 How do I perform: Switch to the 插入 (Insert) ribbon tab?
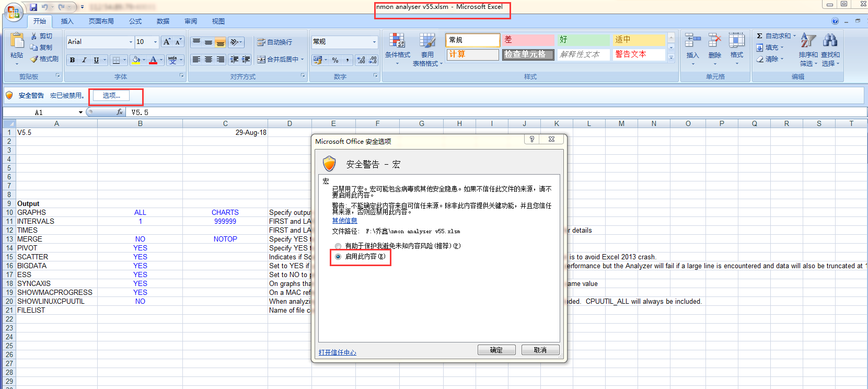(67, 21)
